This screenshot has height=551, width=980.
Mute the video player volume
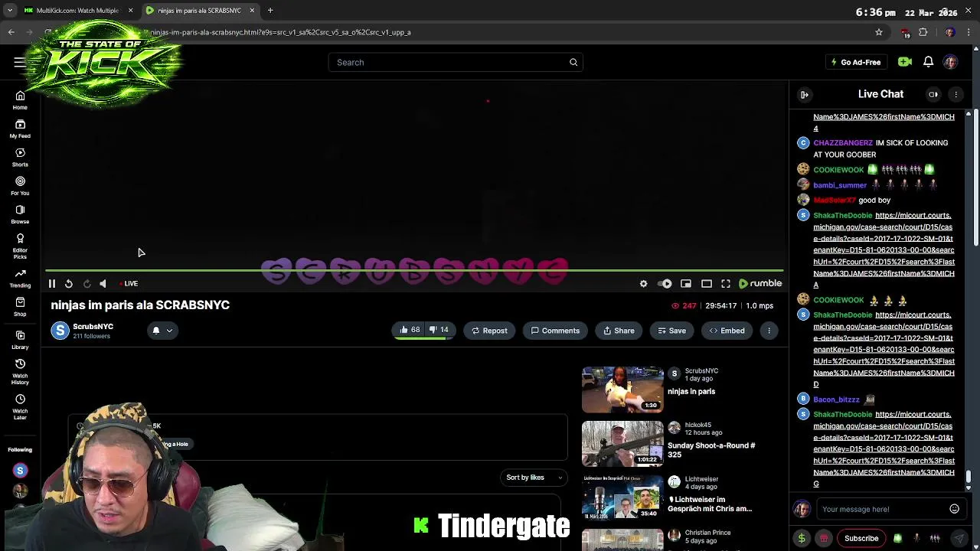click(x=103, y=284)
